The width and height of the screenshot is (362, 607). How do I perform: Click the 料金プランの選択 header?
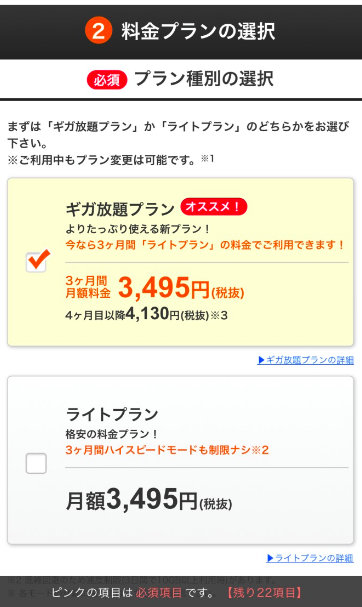(198, 31)
